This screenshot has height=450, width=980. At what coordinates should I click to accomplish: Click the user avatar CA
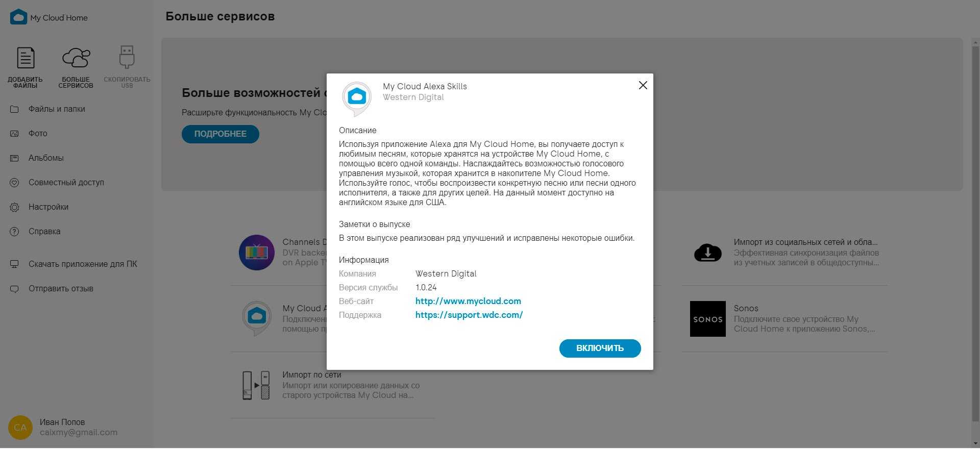[20, 428]
